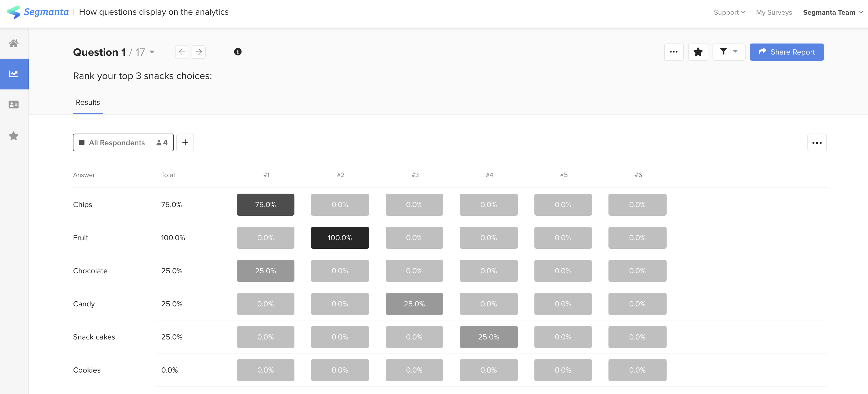Switch to the Results tab
The height and width of the screenshot is (394, 868).
(x=88, y=102)
